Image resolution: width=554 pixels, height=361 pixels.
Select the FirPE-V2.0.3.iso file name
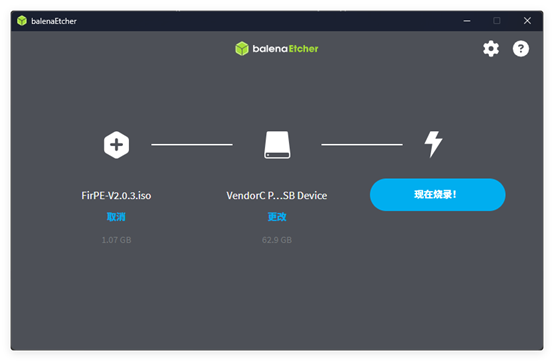click(116, 195)
